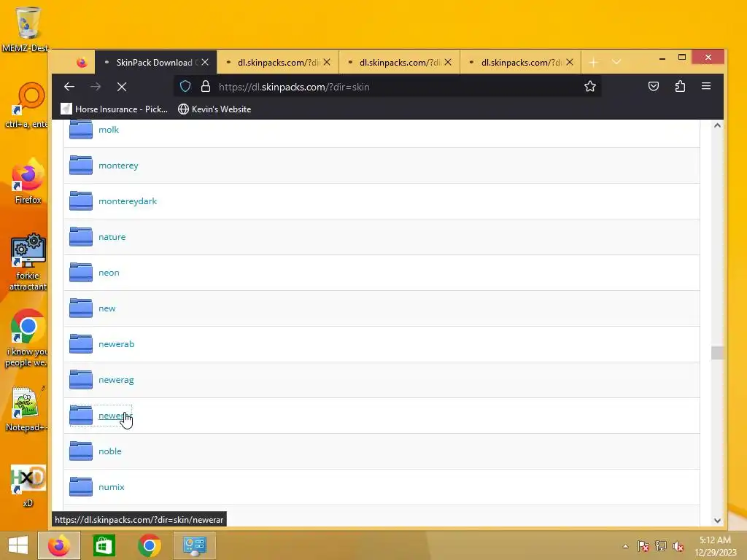Image resolution: width=747 pixels, height=560 pixels.
Task: Open the molk folder link
Action: click(109, 130)
